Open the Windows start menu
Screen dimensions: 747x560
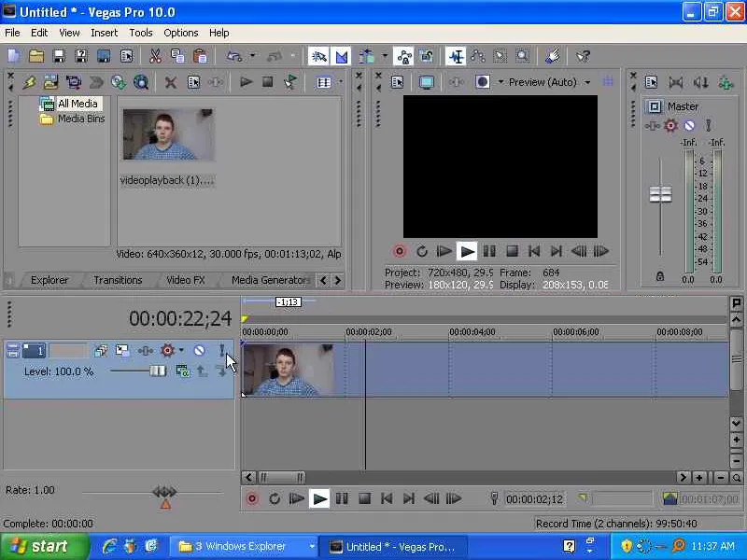click(x=44, y=546)
